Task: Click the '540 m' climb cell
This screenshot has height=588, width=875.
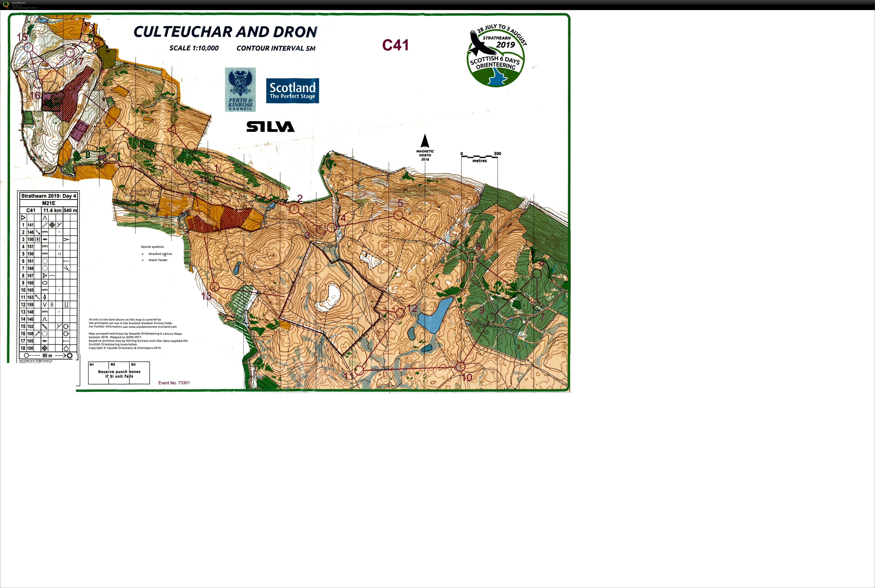Action: click(70, 210)
